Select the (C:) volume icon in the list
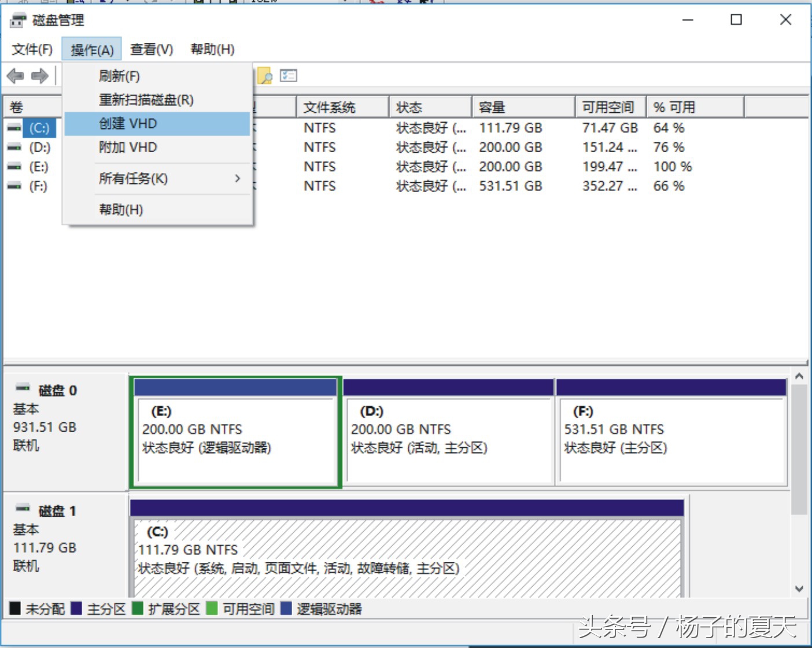 [x=15, y=128]
